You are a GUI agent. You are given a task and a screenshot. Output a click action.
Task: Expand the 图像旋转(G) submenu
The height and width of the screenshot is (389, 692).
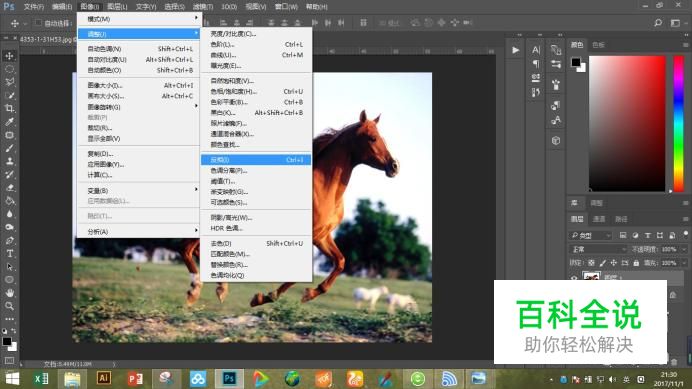coord(139,107)
